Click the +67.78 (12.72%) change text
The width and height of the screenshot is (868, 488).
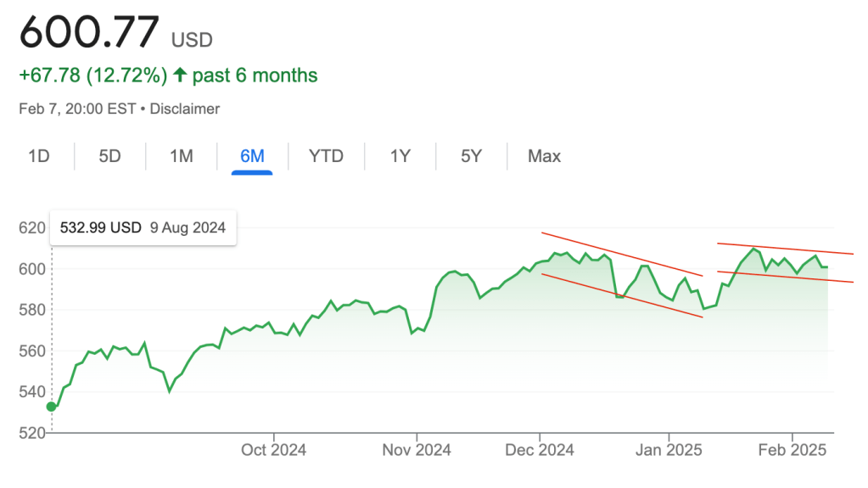92,76
